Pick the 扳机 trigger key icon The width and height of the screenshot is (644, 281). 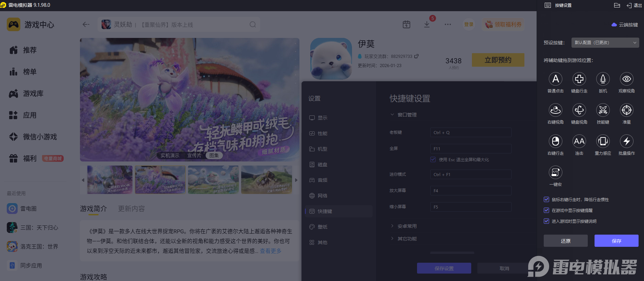tap(603, 79)
